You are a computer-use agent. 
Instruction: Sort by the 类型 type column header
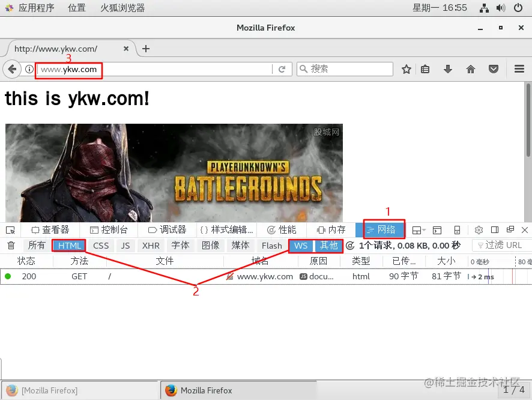click(361, 261)
